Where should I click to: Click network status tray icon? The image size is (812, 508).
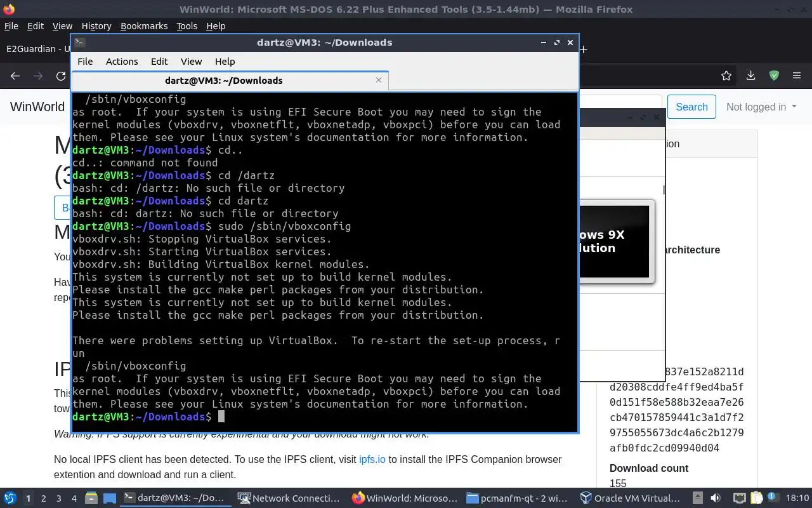tap(740, 498)
